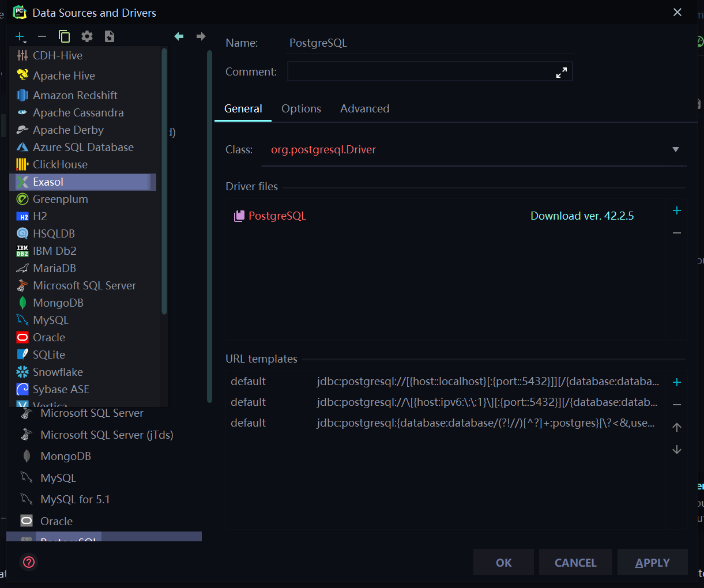The width and height of the screenshot is (704, 588).
Task: Go forward with right arrow icon
Action: (201, 36)
